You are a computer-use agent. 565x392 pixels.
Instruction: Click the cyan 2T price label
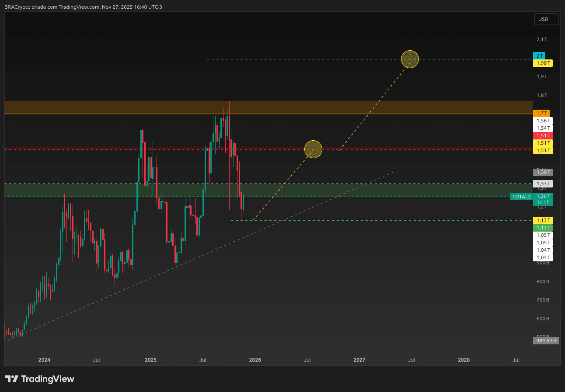click(x=540, y=56)
